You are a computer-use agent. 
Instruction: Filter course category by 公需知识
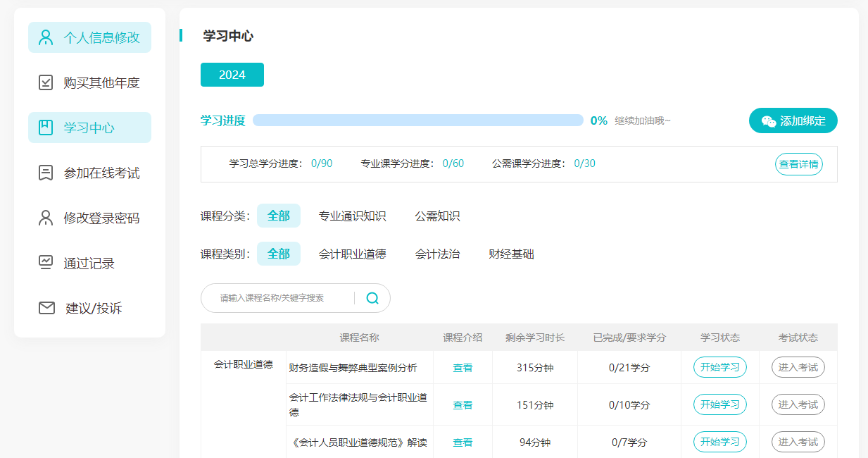tap(437, 216)
